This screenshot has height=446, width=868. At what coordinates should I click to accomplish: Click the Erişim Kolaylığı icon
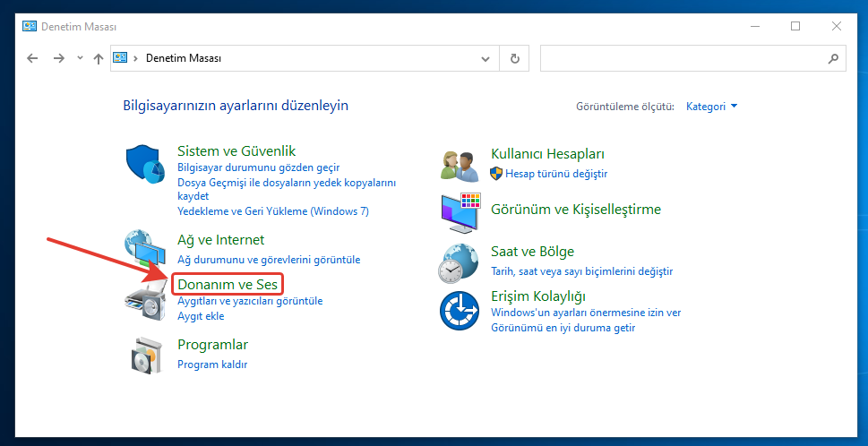click(461, 310)
